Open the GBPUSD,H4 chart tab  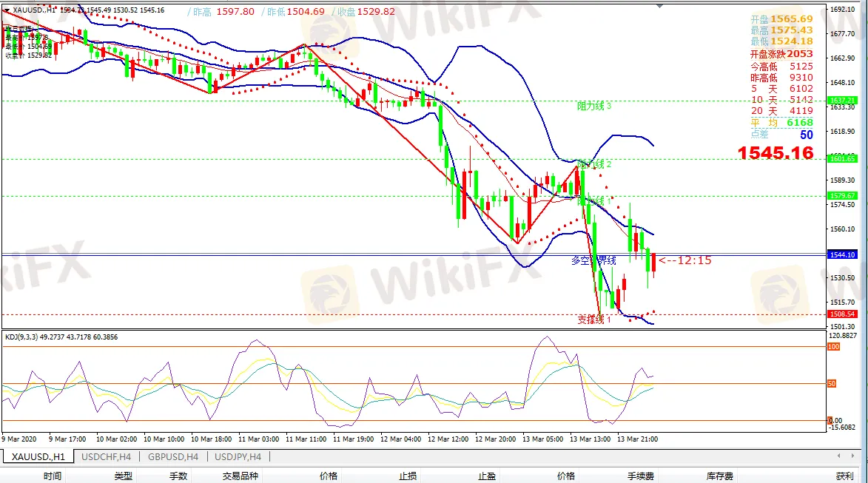172,456
